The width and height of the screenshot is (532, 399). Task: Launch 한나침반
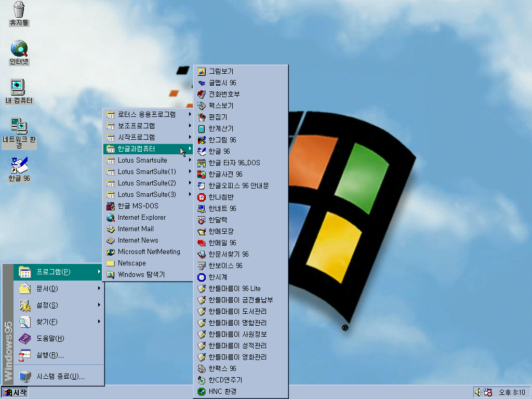pos(241,197)
